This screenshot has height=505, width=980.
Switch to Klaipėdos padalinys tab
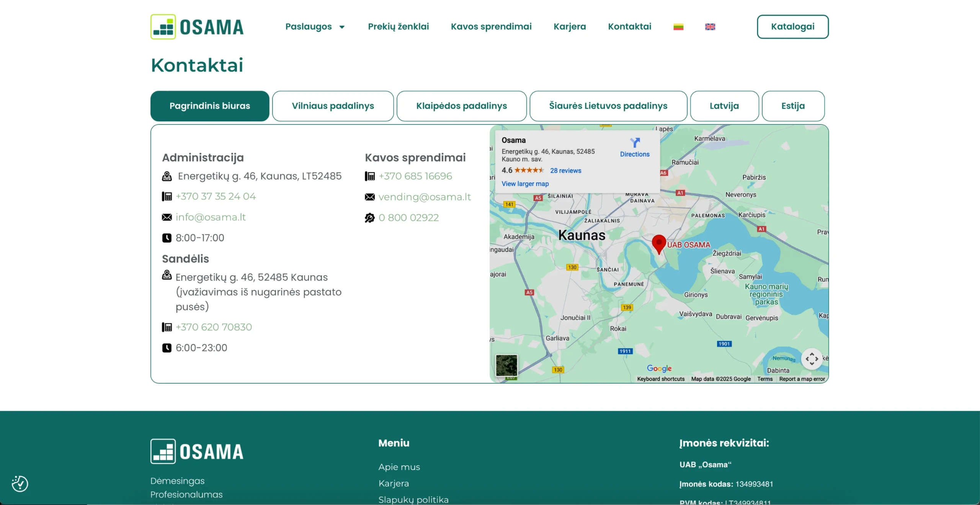(x=461, y=106)
